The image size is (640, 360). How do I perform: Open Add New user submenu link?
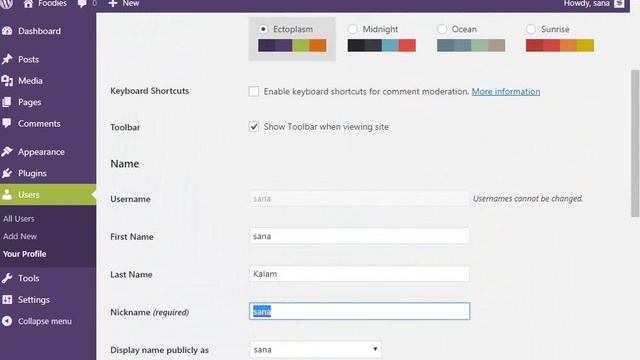coord(20,236)
